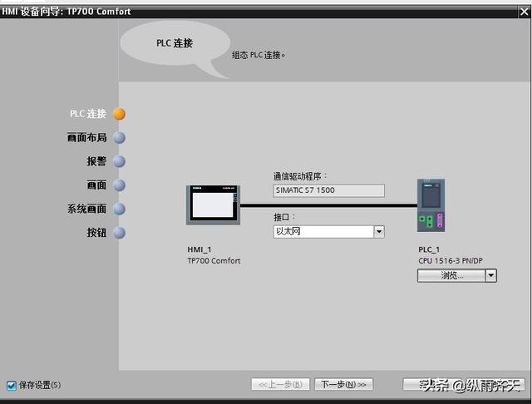Screen dimensions: 532x404
Task: Click the connection line between HMI and PLC
Action: (x=328, y=205)
